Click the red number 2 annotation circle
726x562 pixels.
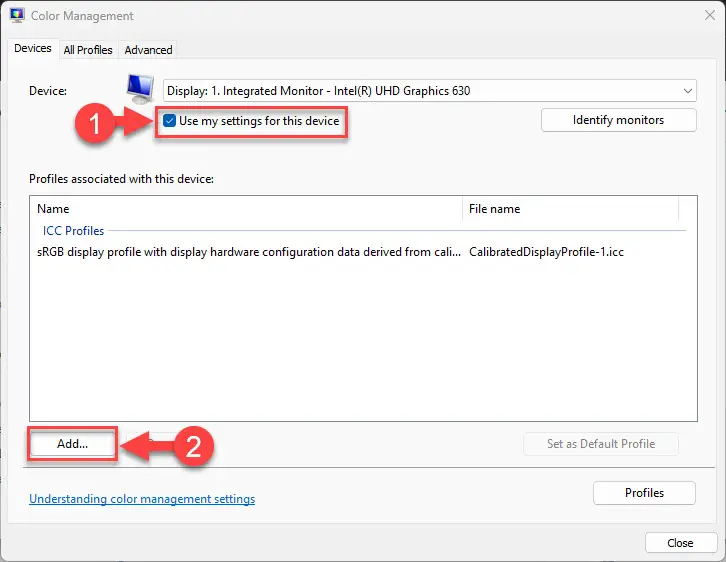pos(193,446)
